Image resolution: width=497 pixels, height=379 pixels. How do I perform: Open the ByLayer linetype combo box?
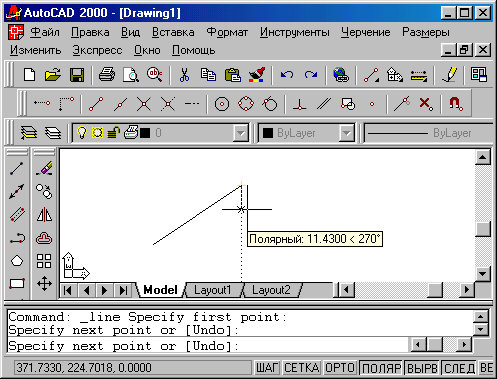[x=429, y=133]
